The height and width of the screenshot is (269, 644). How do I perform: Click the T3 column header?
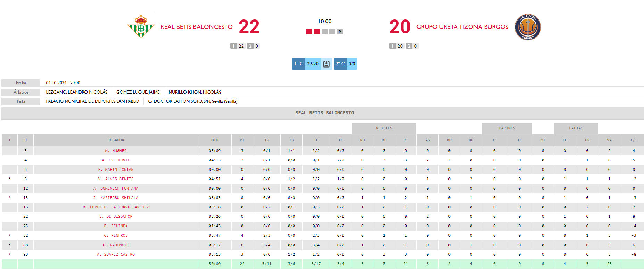point(291,140)
